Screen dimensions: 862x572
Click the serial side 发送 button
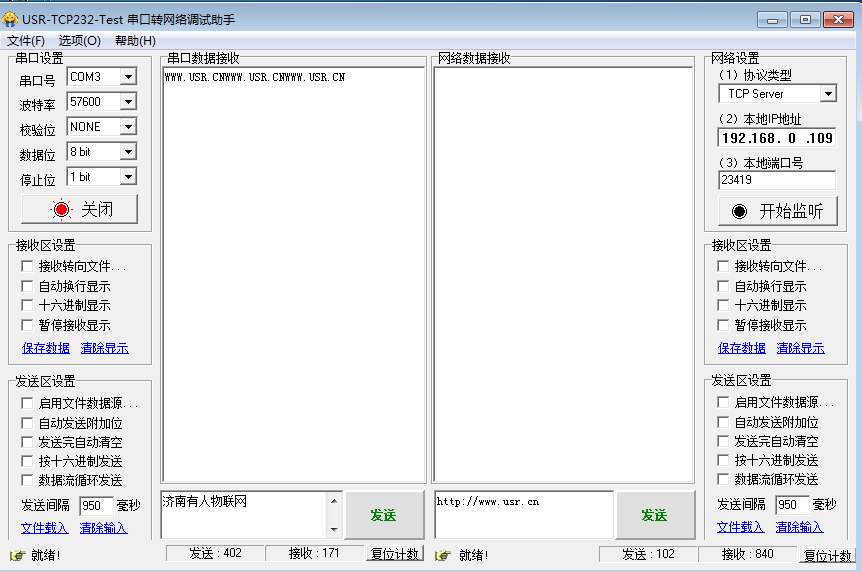point(383,515)
